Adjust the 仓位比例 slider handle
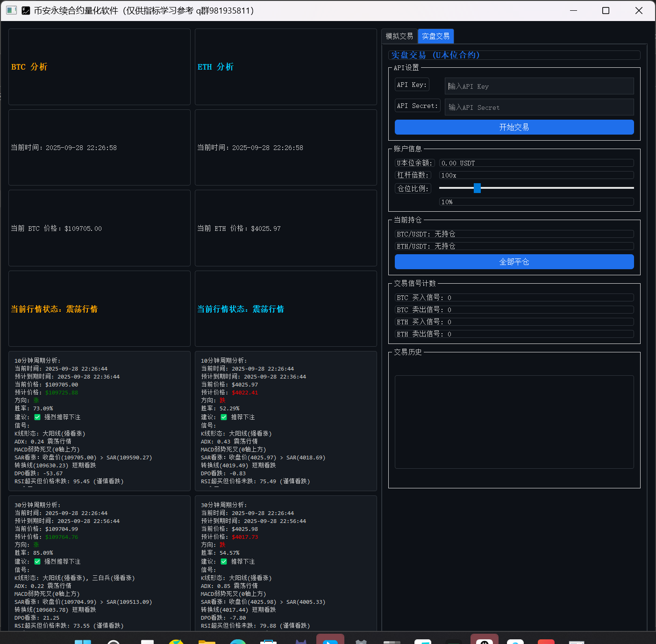The image size is (656, 644). point(477,188)
